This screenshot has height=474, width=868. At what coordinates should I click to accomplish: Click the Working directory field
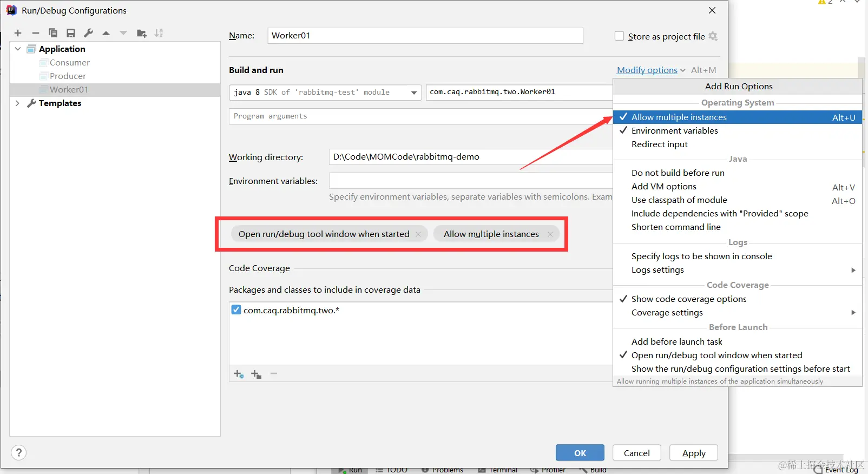pyautogui.click(x=471, y=157)
